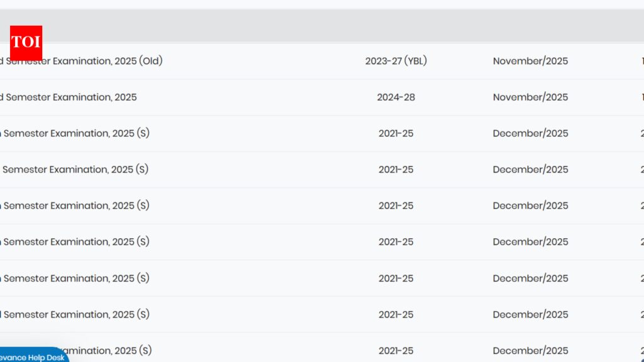
Task: Click the last visible December/2025 entry
Action: 530,351
